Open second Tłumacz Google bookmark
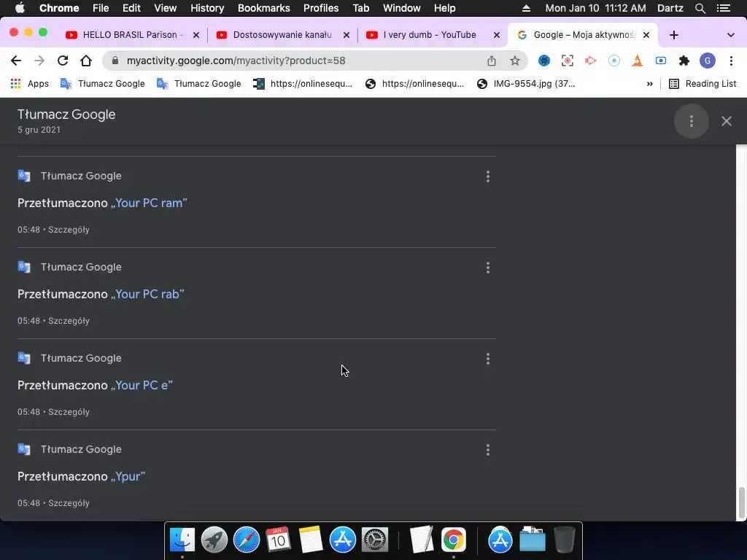The image size is (747, 560). pyautogui.click(x=198, y=84)
